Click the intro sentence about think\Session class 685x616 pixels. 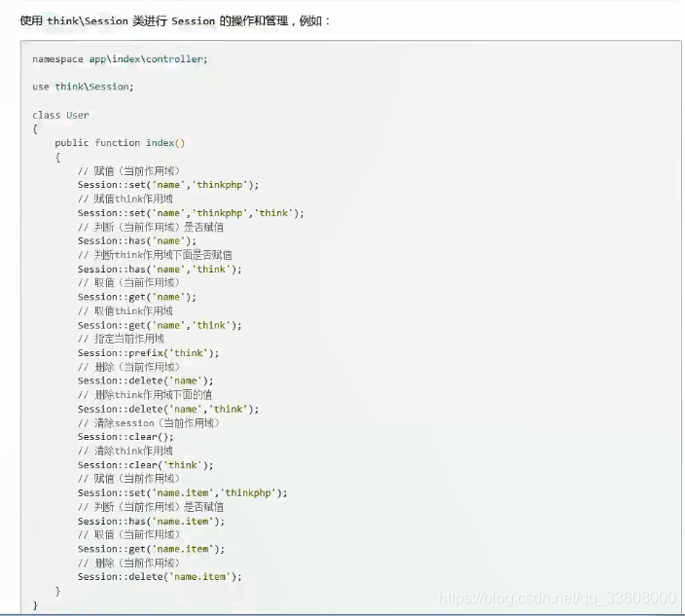(x=175, y=20)
